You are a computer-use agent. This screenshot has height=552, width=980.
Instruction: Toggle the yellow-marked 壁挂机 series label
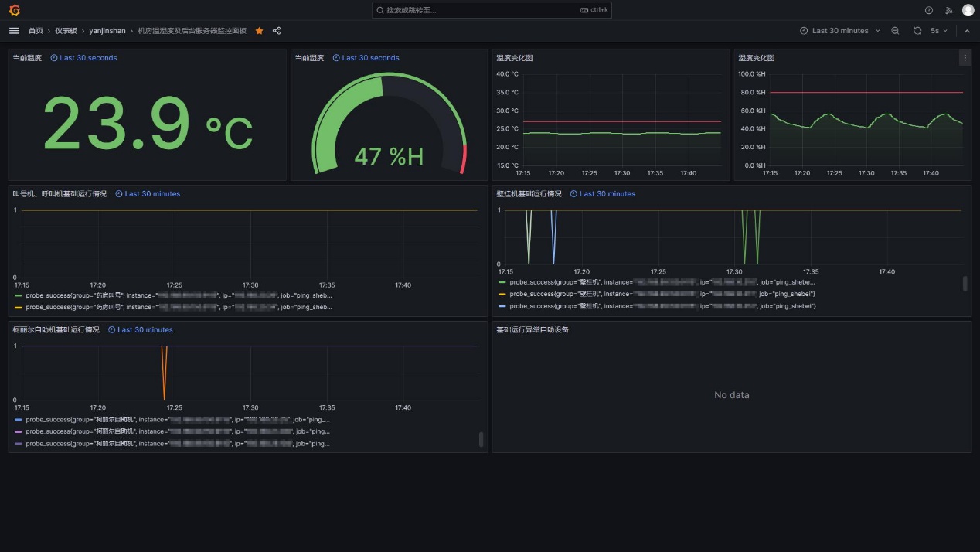(x=662, y=295)
